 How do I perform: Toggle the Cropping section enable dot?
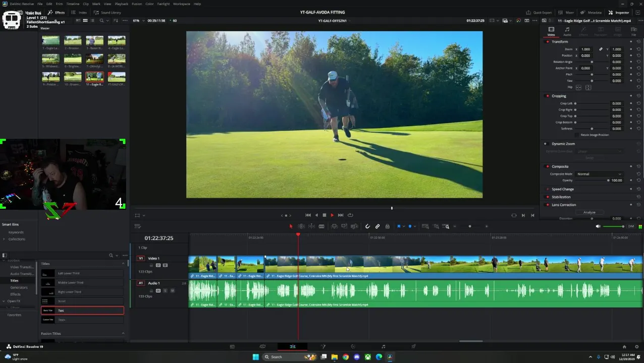(548, 96)
